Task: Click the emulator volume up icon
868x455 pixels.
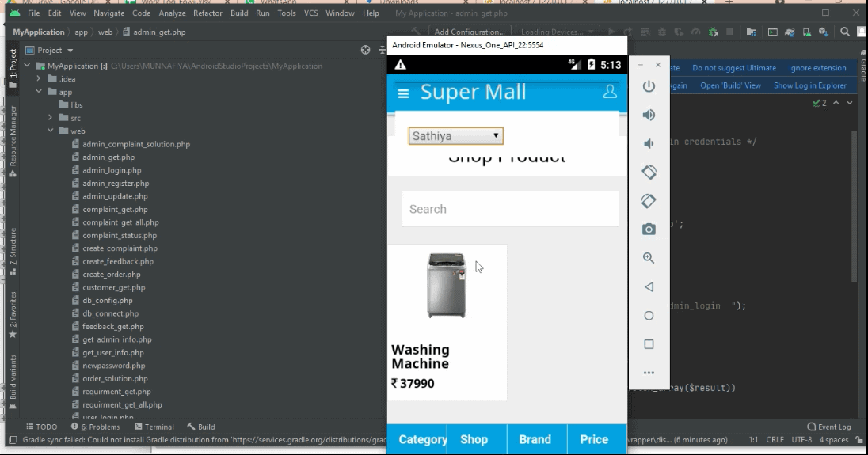Action: tap(649, 115)
